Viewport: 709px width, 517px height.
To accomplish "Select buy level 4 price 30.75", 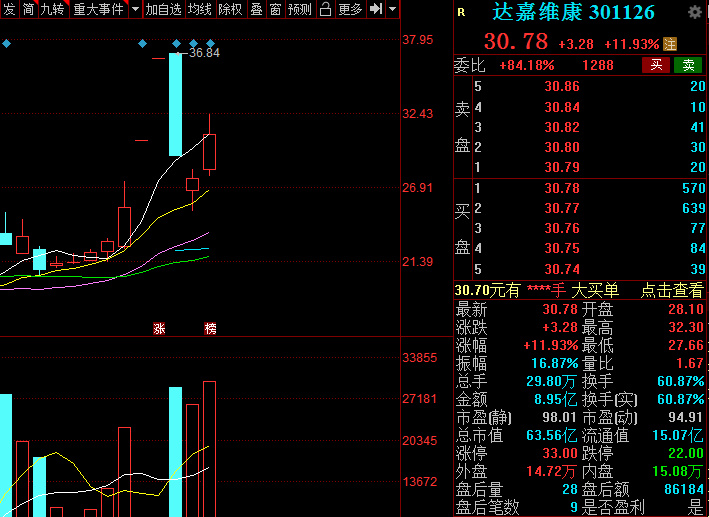I will point(562,248).
